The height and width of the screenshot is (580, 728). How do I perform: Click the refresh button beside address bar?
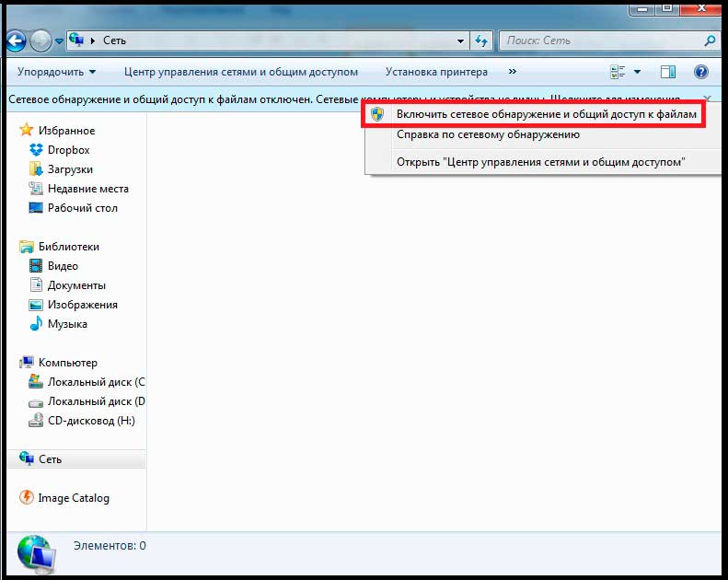pyautogui.click(x=481, y=41)
